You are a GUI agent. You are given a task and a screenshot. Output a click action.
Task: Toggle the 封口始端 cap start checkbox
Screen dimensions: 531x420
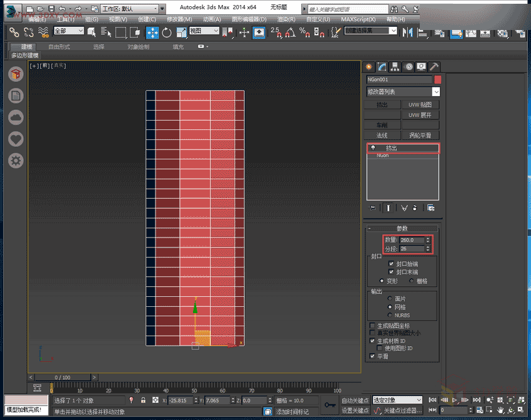click(391, 264)
